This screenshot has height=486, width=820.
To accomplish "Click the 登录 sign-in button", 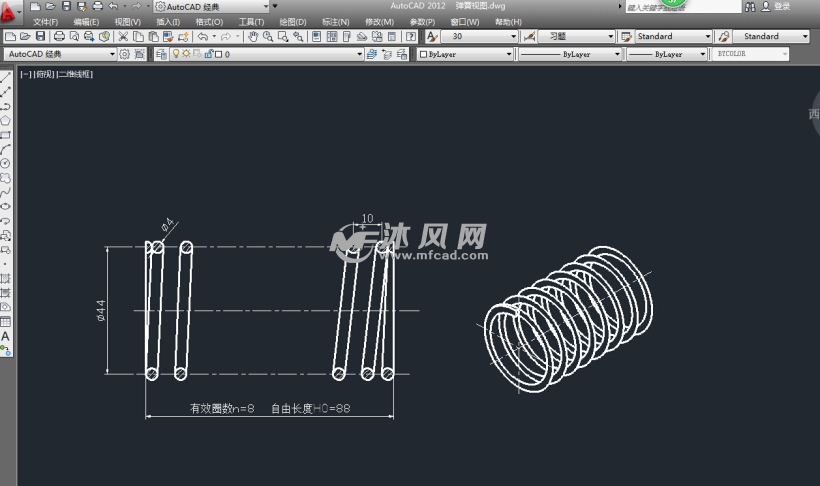I will (x=781, y=6).
